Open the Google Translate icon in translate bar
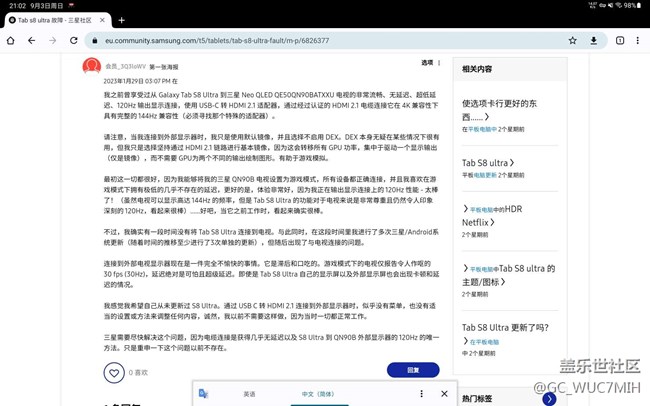This screenshot has width=650, height=406. [x=203, y=394]
